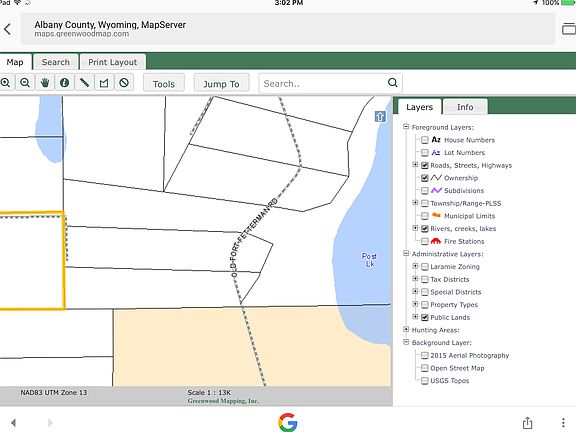Expand the Hunting Areas group
The image size is (576, 432).
pos(406,329)
